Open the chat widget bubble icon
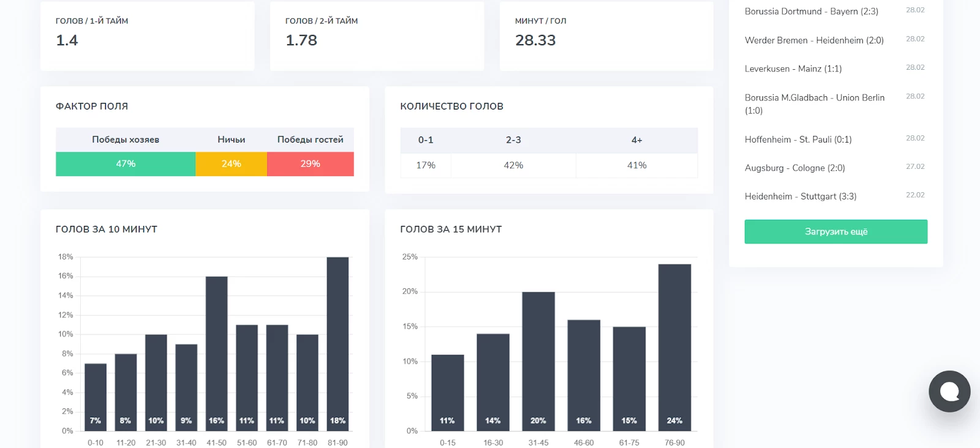 pyautogui.click(x=949, y=391)
